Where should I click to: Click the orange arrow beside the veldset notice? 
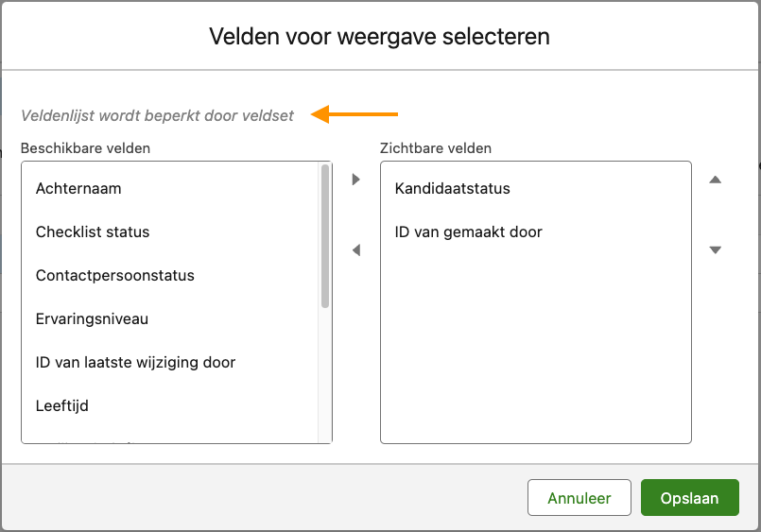point(355,115)
